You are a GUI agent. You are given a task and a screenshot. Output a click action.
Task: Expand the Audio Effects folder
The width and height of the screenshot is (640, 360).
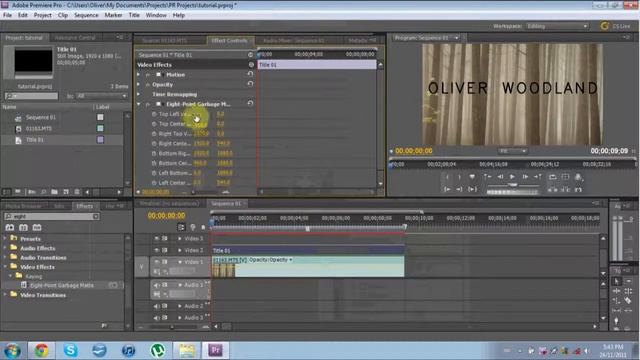pyautogui.click(x=5, y=248)
